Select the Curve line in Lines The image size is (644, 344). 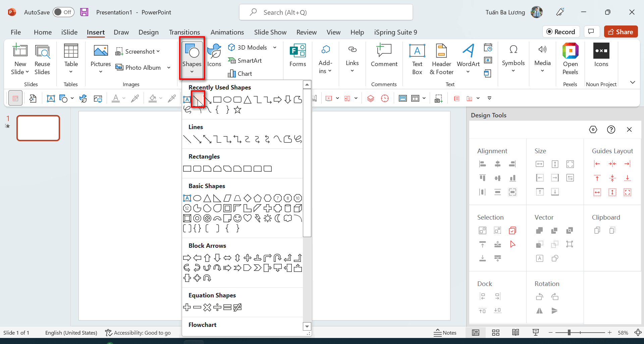278,139
